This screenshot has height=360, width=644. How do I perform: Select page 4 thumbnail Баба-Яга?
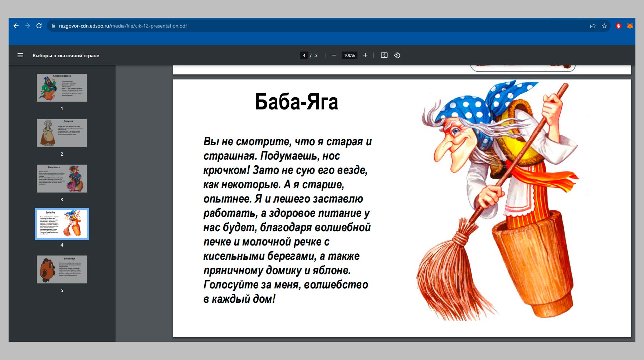[x=62, y=224]
